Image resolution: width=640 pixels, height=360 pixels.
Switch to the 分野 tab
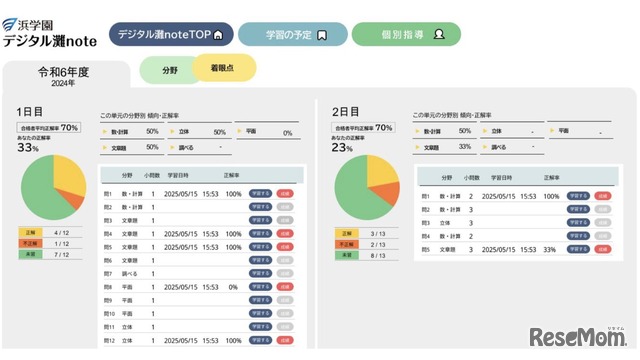[170, 70]
